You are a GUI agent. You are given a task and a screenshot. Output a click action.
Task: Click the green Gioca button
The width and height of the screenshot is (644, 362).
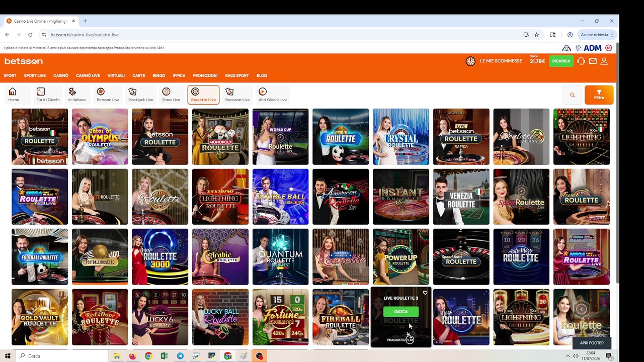401,312
